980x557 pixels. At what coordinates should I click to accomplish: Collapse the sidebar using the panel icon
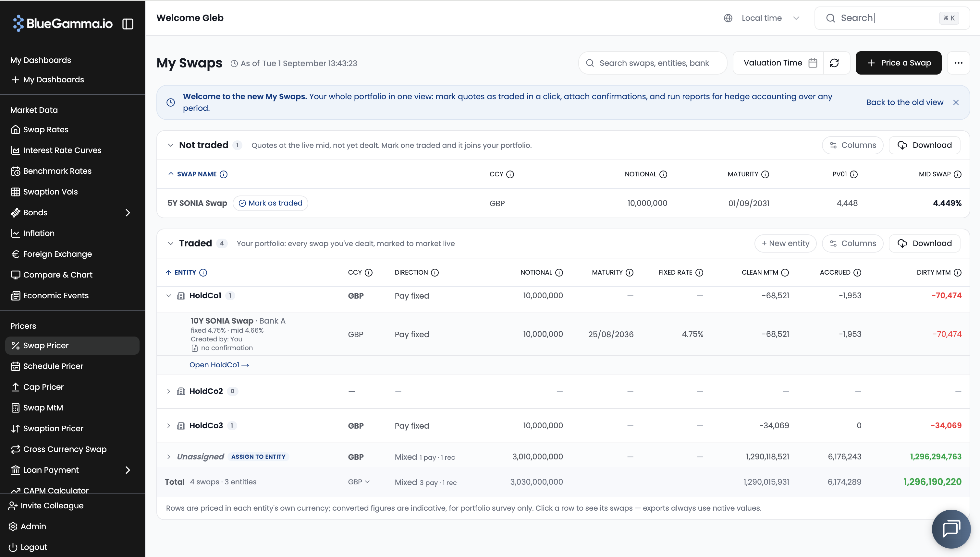click(128, 24)
